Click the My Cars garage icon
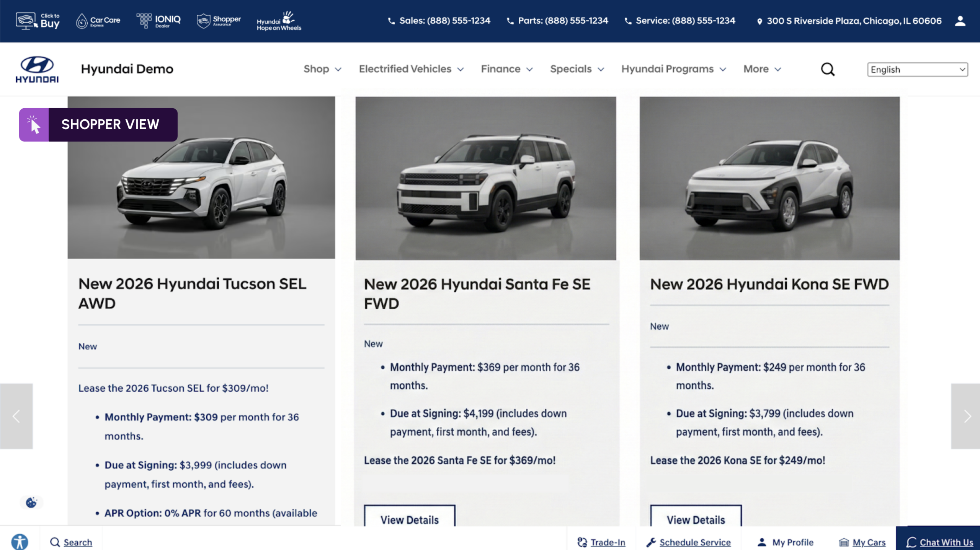Screen dimensions: 980x550 tap(844, 542)
